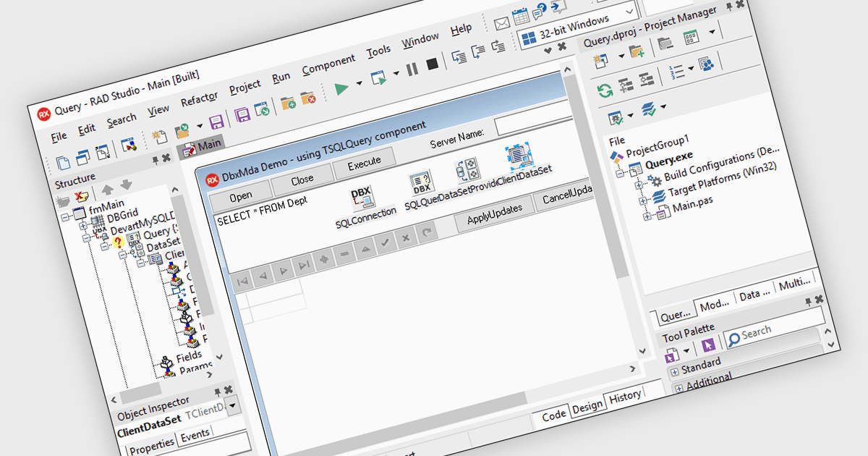
Task: Click the Step Over debug icon
Action: pos(478,52)
